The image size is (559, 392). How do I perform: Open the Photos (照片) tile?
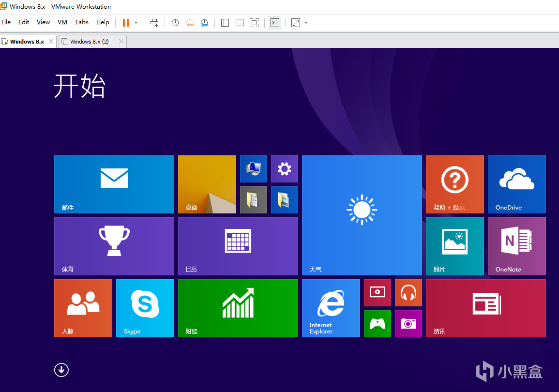(455, 246)
